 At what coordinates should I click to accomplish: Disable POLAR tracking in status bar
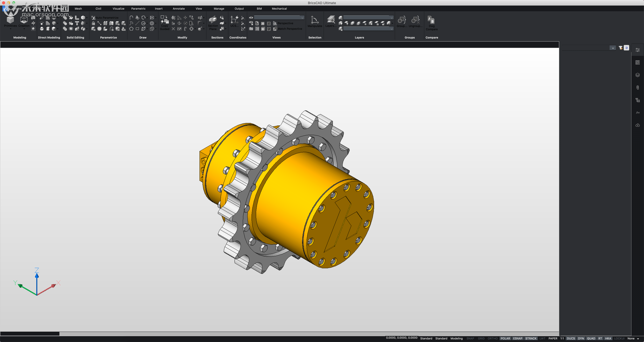tap(505, 339)
